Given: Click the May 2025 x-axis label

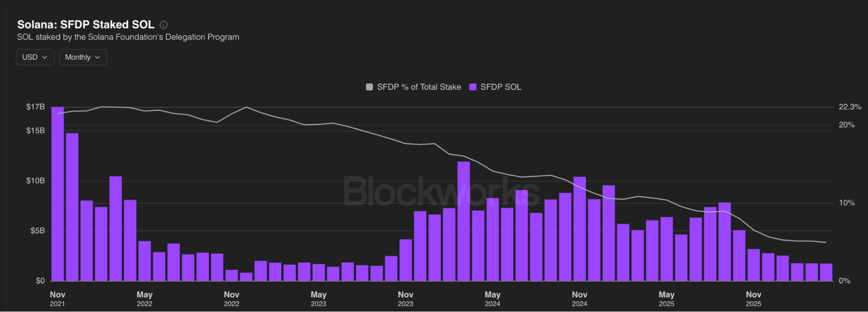Looking at the screenshot, I should [667, 299].
